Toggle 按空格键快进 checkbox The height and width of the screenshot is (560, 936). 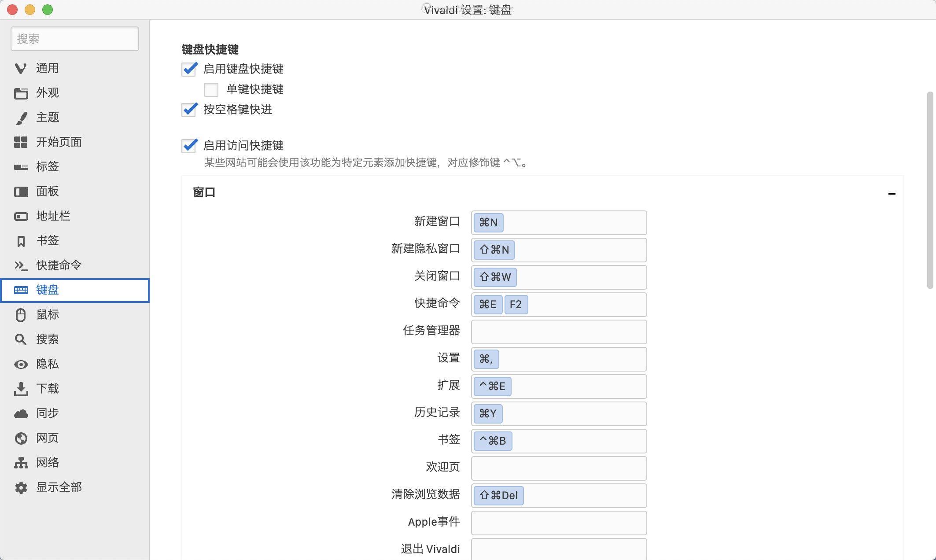[x=189, y=110]
